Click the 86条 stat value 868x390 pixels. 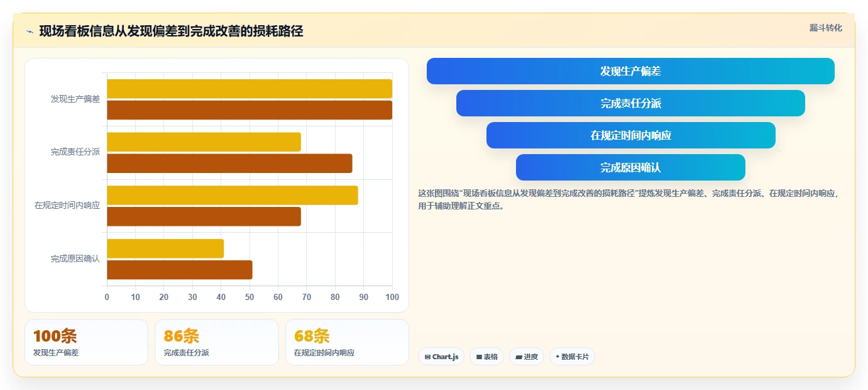182,337
